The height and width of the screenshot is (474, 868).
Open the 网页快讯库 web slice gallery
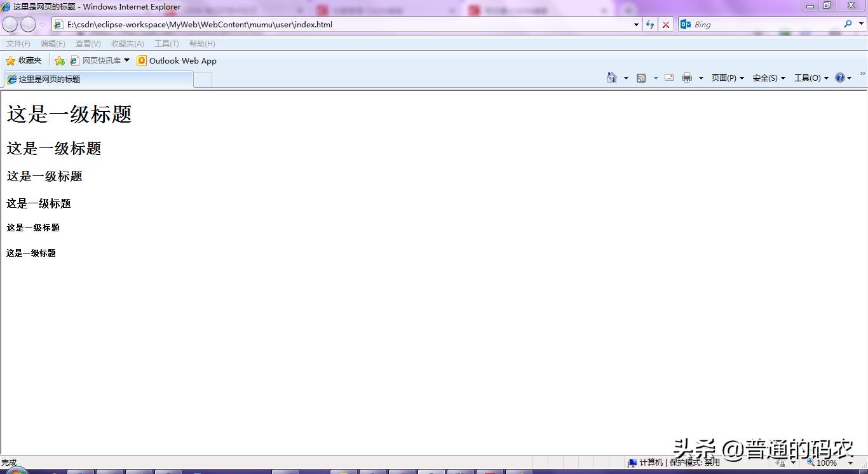[x=100, y=61]
